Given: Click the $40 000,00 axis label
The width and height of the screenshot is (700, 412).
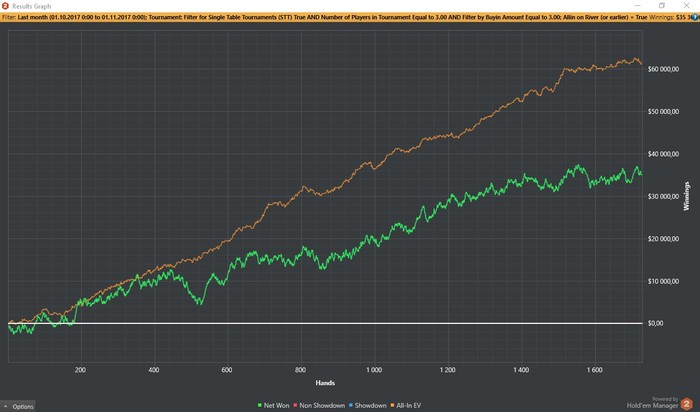Looking at the screenshot, I should pos(663,154).
